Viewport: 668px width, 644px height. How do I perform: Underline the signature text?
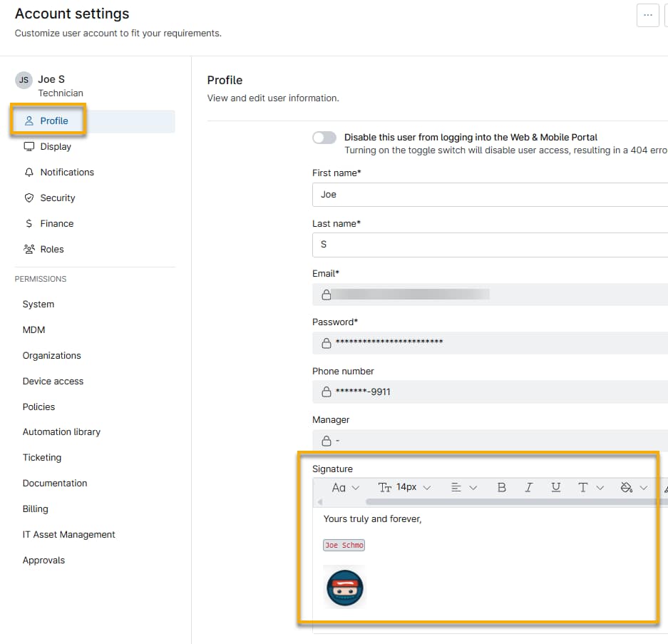coord(555,487)
